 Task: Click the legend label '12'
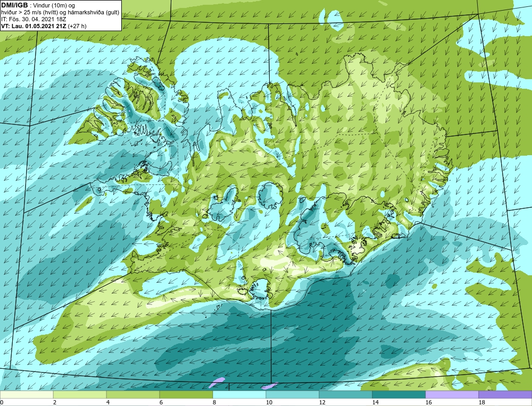pyautogui.click(x=322, y=402)
